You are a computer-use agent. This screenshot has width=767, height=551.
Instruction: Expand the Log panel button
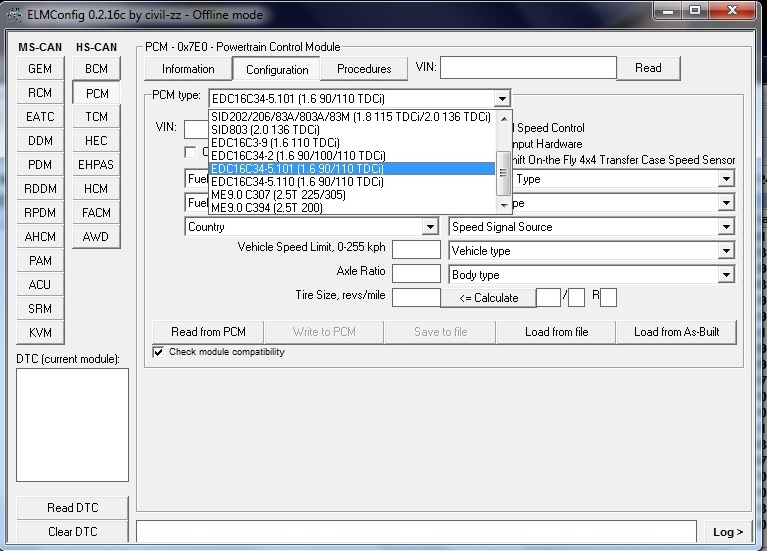click(x=728, y=532)
